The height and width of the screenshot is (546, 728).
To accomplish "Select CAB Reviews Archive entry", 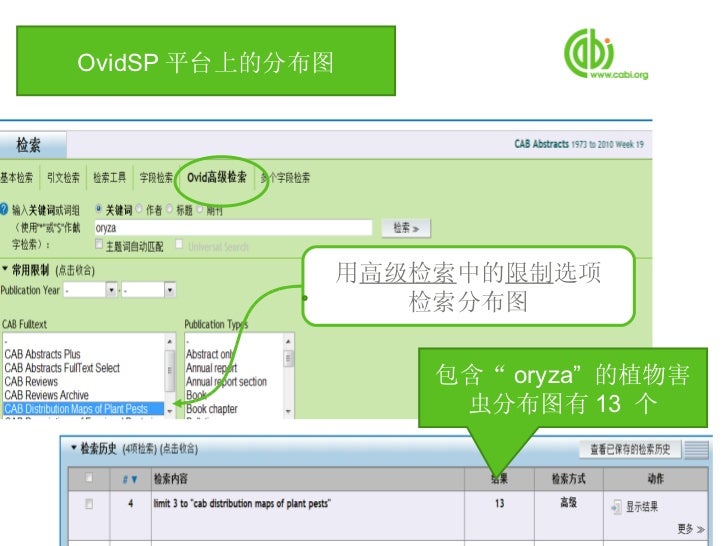I will [x=46, y=395].
